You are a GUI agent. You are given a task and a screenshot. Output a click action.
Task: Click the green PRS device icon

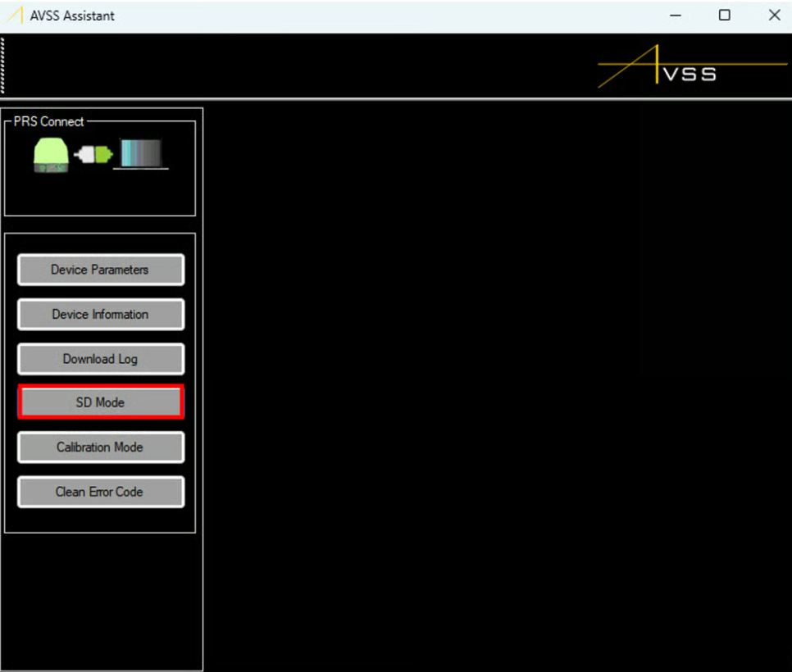pyautogui.click(x=51, y=155)
